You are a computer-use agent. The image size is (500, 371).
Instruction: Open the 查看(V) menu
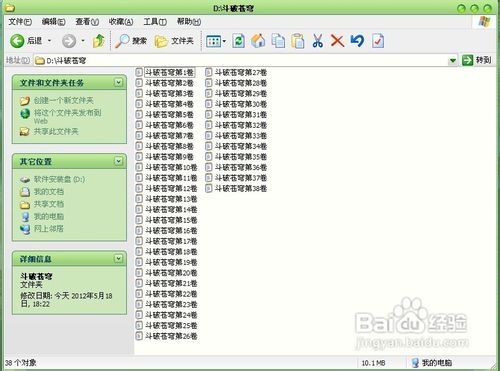click(x=87, y=22)
